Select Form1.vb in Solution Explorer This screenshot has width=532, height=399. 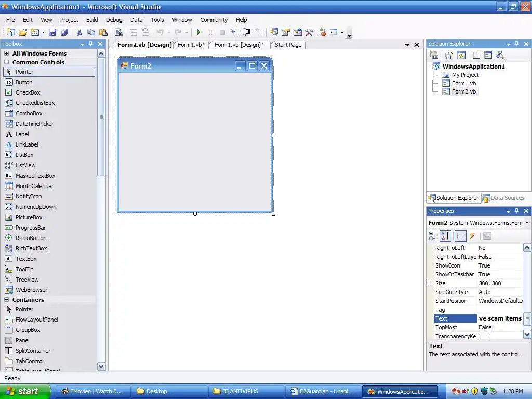464,83
